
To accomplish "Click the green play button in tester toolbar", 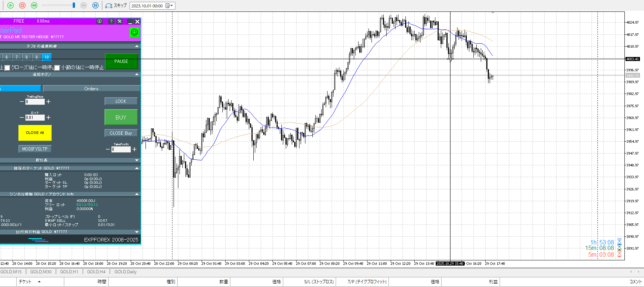I will [x=10, y=6].
